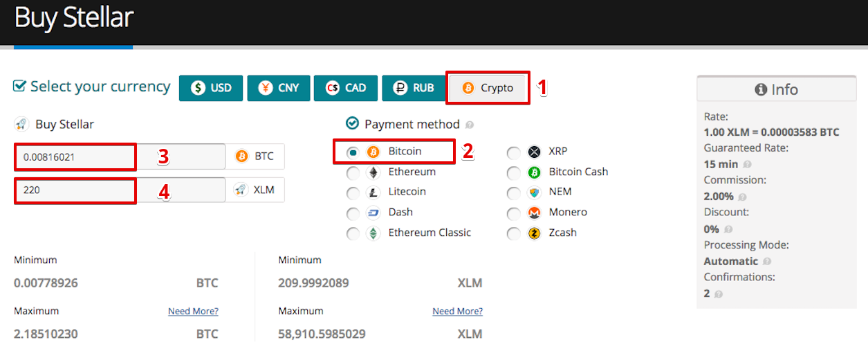Click the rate text 1.00 XLM = 0.00003583 BTC
The width and height of the screenshot is (868, 351).
771,132
